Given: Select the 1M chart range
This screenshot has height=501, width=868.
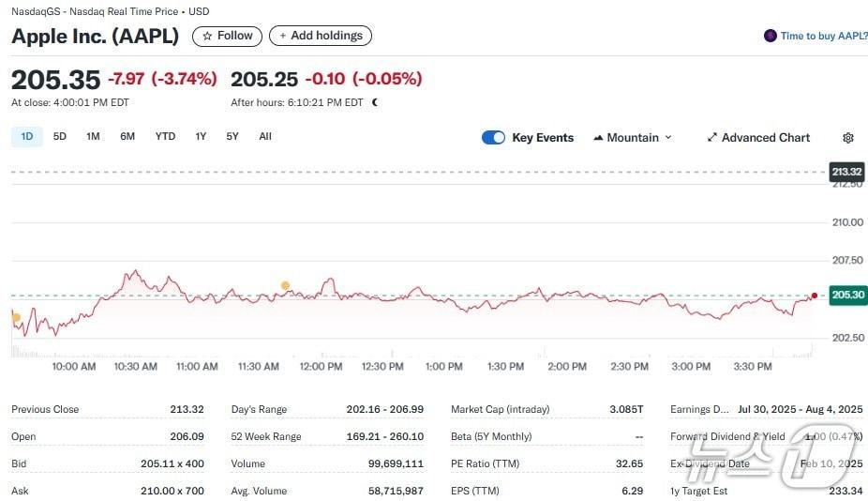Looking at the screenshot, I should click(93, 137).
